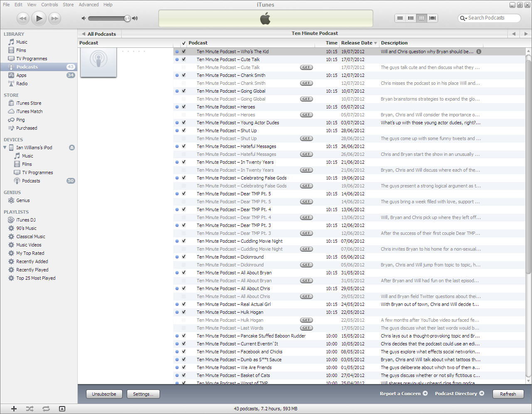Screen dimensions: 532x414
Task: Skip to the next track
Action: 54,18
